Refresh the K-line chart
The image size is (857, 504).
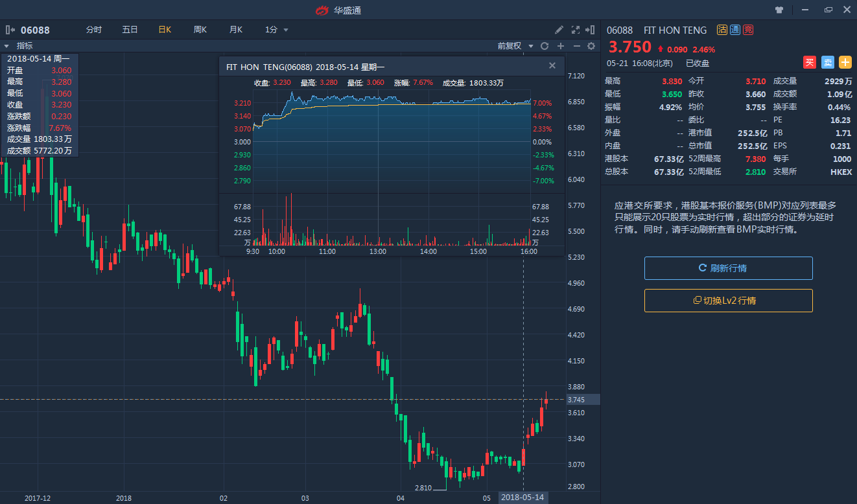pos(545,46)
